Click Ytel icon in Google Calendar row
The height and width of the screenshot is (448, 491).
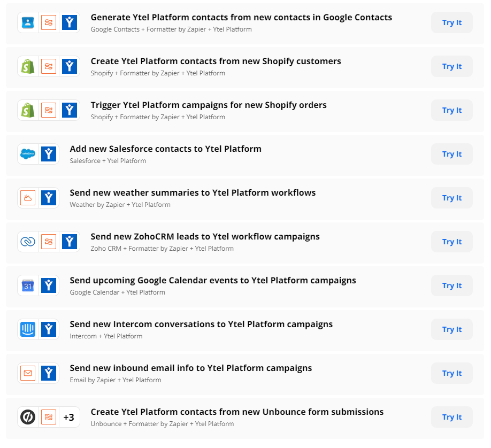[49, 285]
